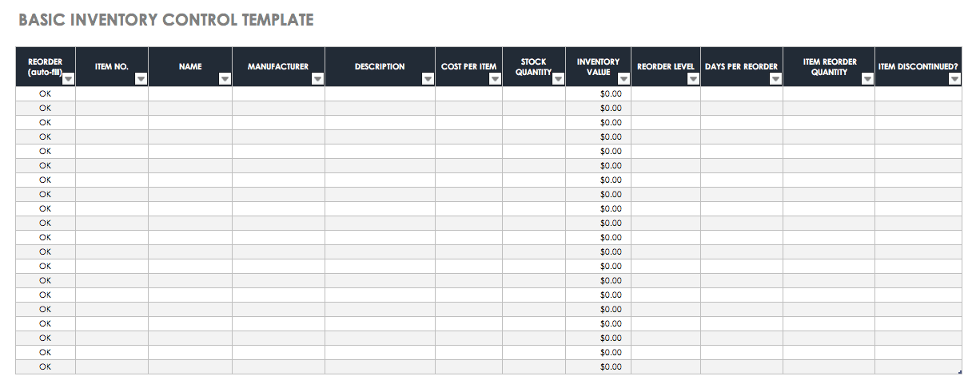Screen dimensions: 980x388
Task: Expand the NAME column filter dropdown
Action: [x=225, y=78]
